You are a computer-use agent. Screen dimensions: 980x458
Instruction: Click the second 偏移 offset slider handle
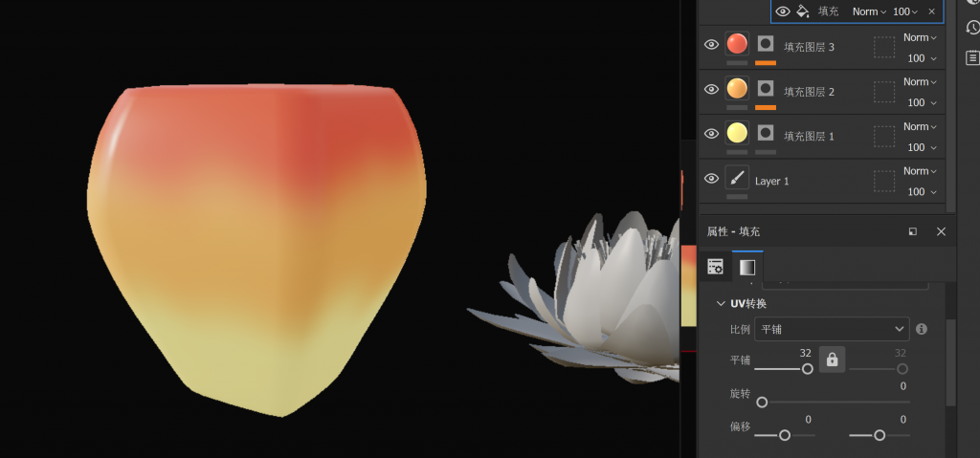pos(880,435)
